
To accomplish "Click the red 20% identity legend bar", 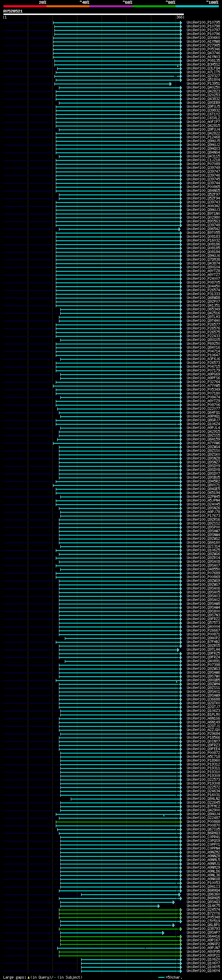I will pos(25,6).
